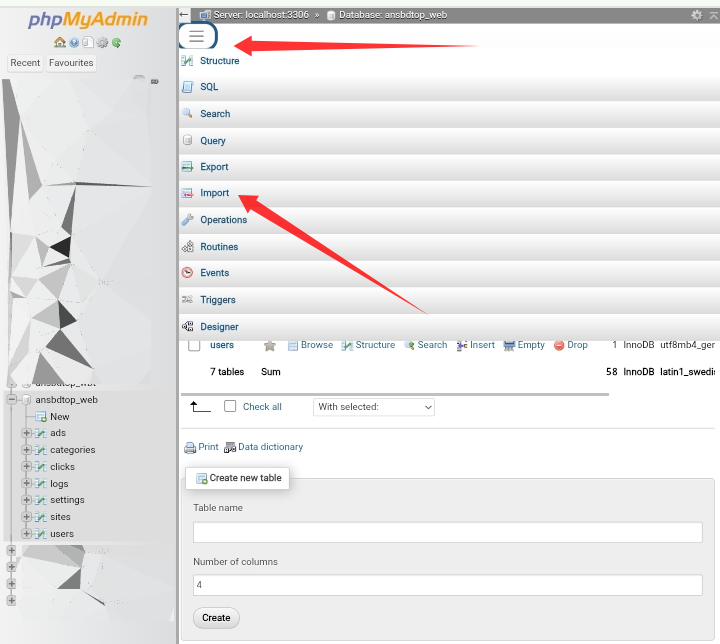Collapse the ansbdtop_web database node
720x644 pixels.
pyautogui.click(x=12, y=400)
